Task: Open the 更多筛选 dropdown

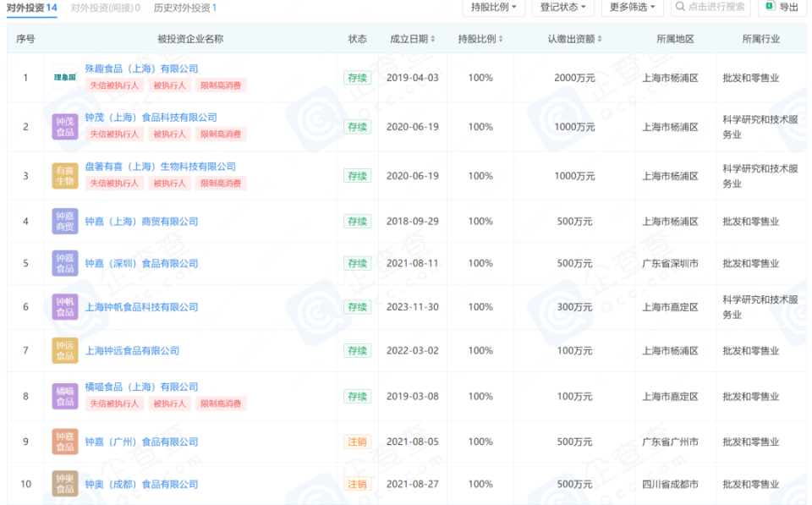Action: coord(633,8)
